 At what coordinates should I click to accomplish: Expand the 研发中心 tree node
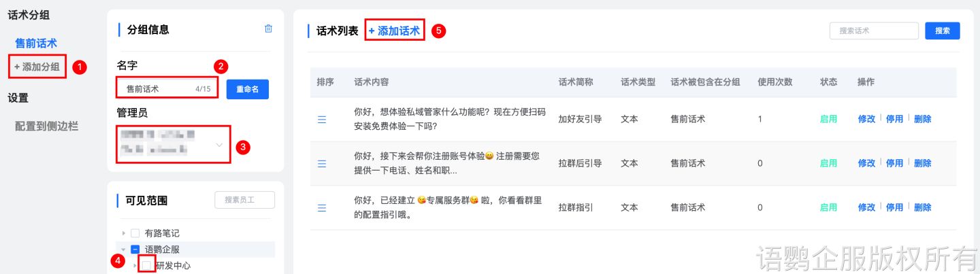(135, 265)
